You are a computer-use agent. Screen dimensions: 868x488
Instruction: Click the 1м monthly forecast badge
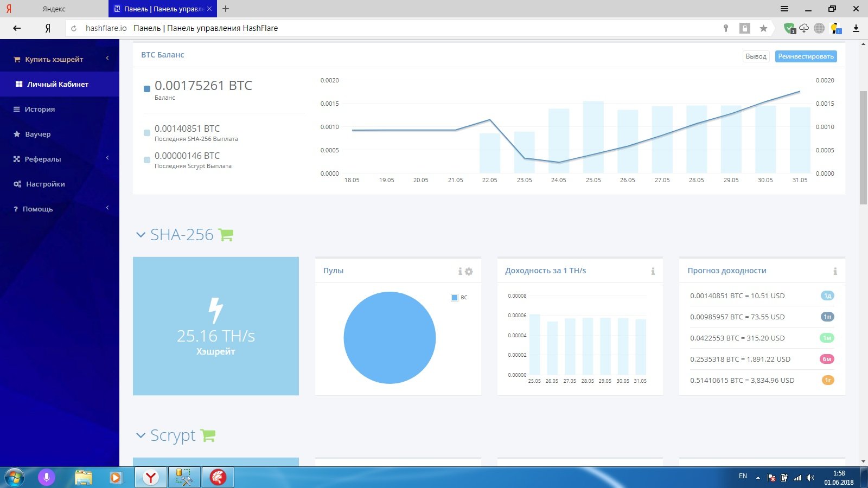pyautogui.click(x=827, y=338)
